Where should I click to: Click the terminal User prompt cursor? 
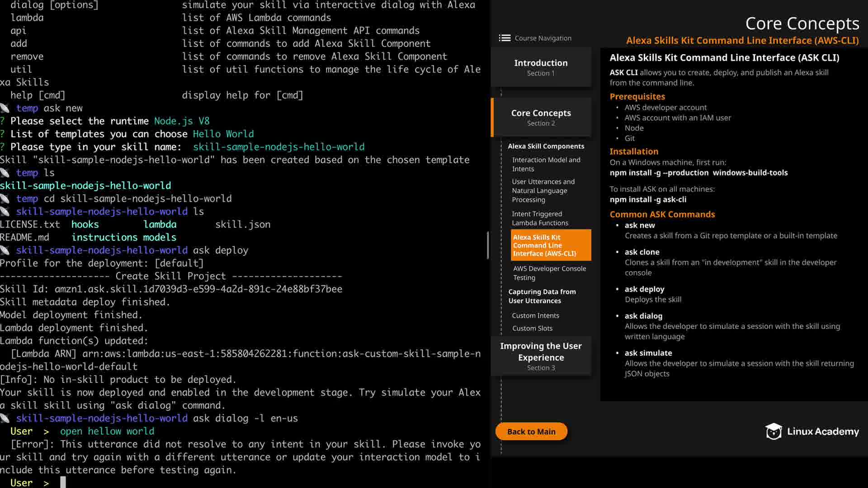[x=63, y=482]
